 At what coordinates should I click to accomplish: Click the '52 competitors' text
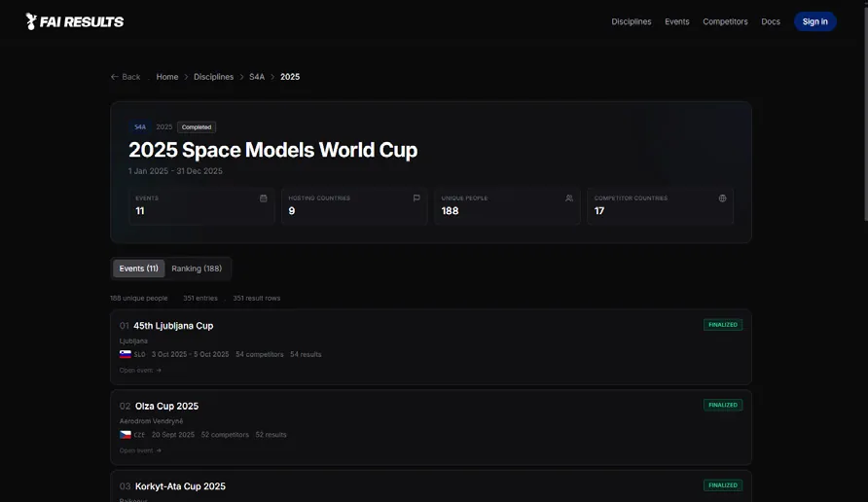coord(225,435)
